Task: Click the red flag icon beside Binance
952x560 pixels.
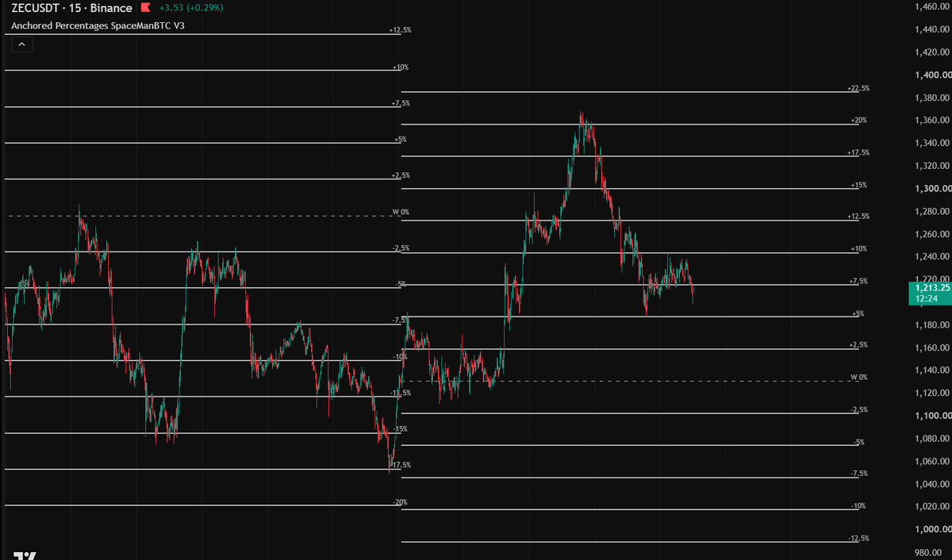Action: 144,8
